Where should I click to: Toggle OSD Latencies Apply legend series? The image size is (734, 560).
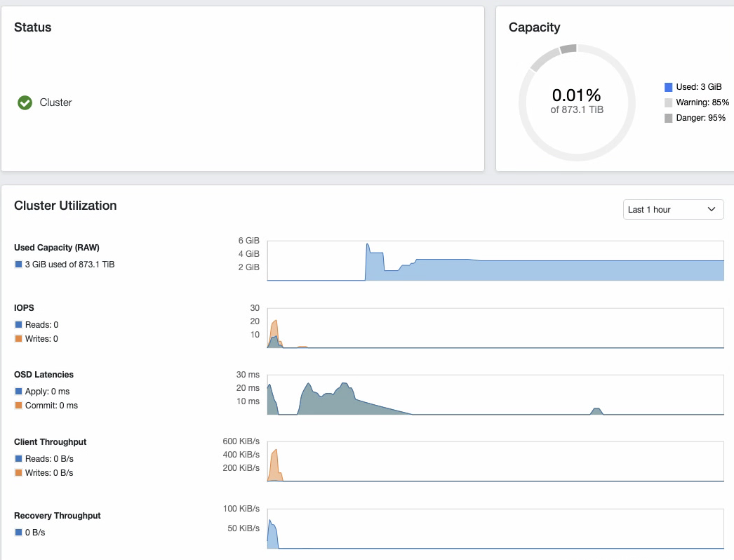click(18, 392)
